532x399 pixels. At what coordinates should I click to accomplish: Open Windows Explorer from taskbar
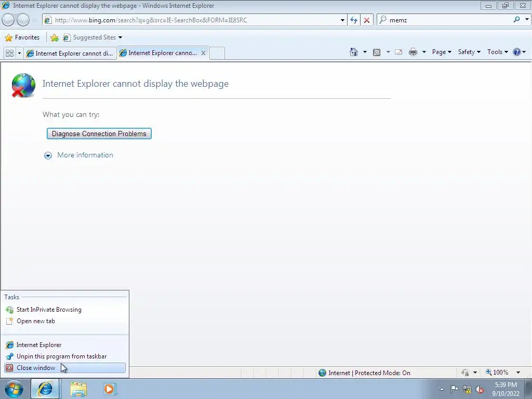pos(78,389)
